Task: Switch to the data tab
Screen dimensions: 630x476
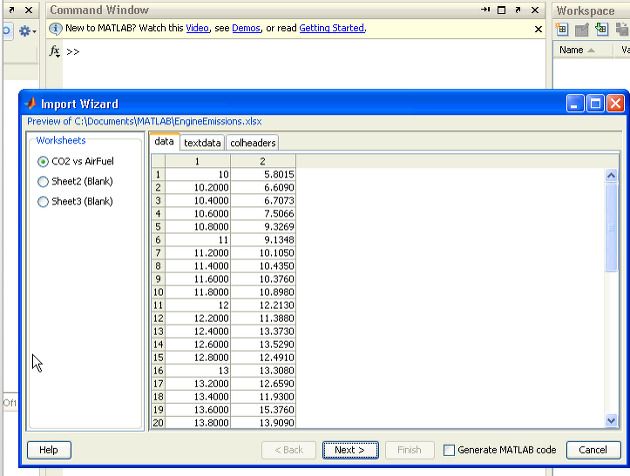Action: click(164, 141)
